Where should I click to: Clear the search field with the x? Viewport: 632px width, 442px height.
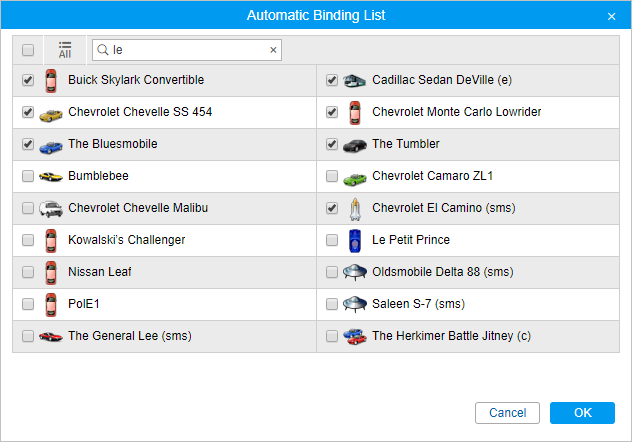click(273, 50)
